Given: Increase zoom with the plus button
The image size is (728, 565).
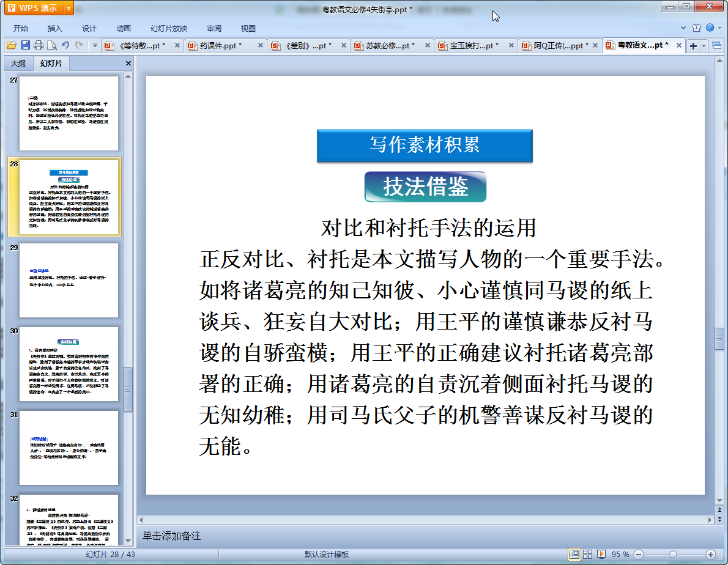Looking at the screenshot, I should [x=711, y=555].
